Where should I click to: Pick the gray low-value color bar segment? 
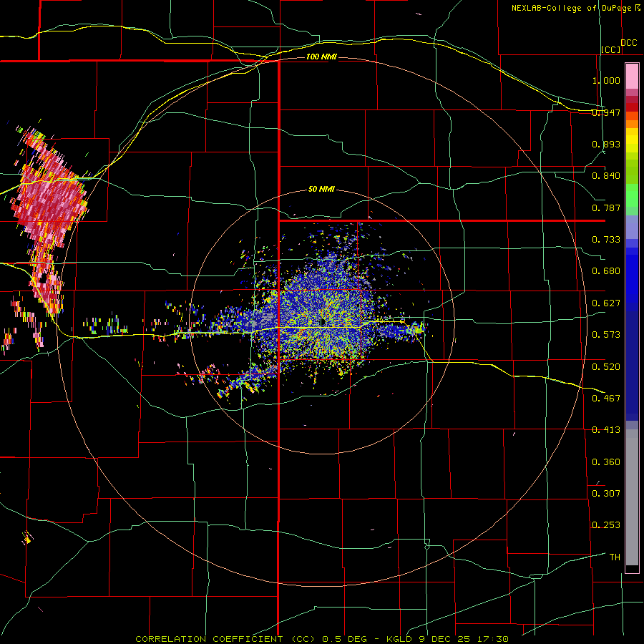click(x=632, y=497)
